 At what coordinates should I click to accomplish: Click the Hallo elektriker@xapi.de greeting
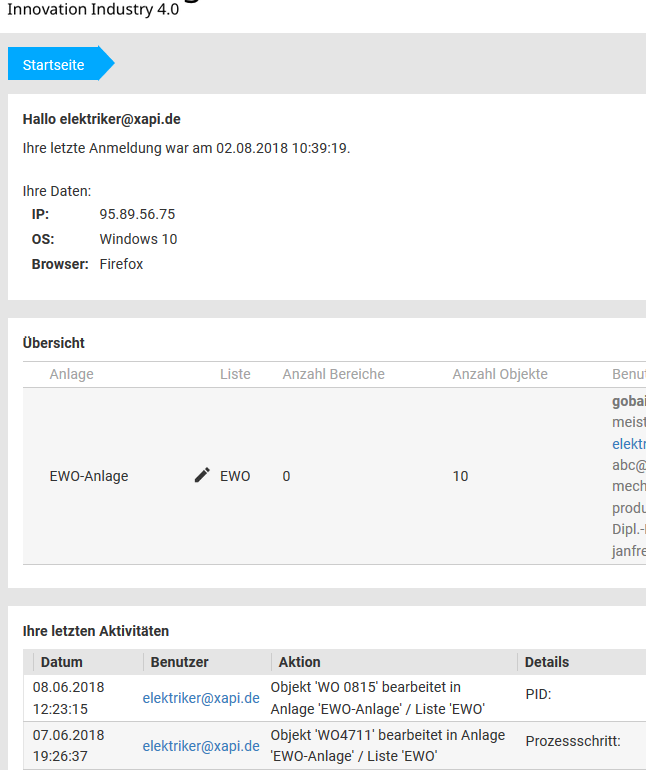tap(102, 119)
